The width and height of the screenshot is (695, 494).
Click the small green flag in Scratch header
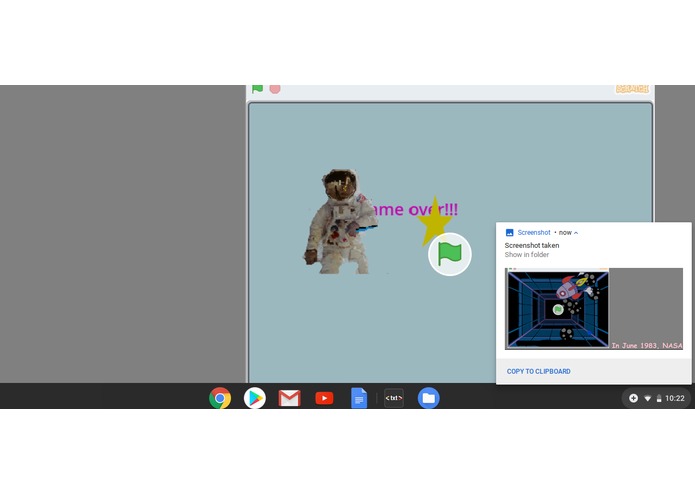(x=257, y=89)
